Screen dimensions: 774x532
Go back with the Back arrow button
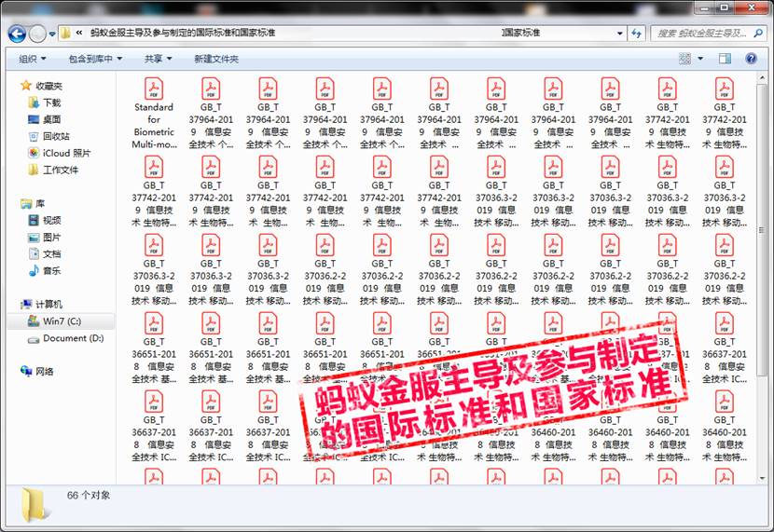pos(16,34)
